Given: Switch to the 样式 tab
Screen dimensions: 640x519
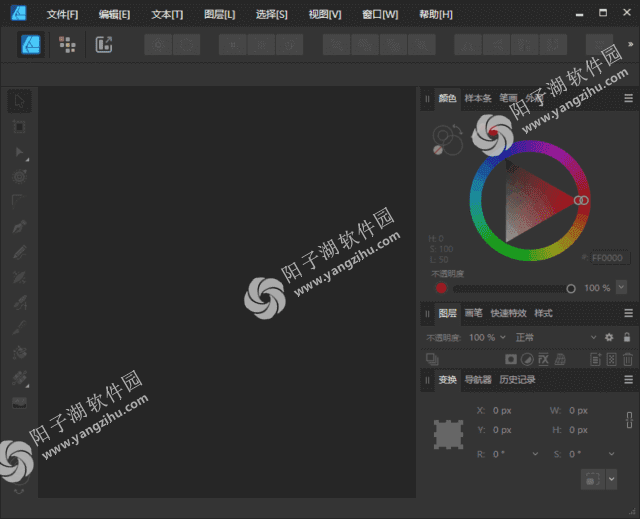Looking at the screenshot, I should click(x=543, y=313).
